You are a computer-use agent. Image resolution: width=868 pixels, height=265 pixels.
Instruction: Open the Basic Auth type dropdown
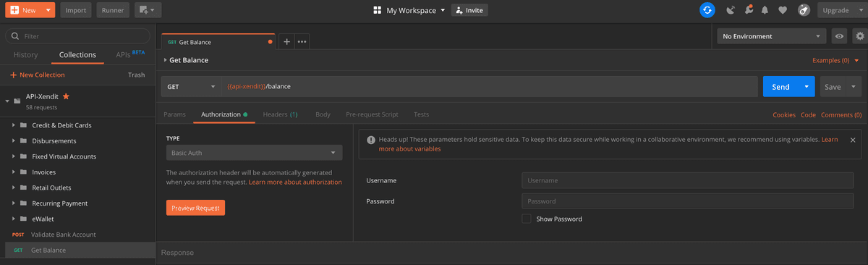coord(255,153)
